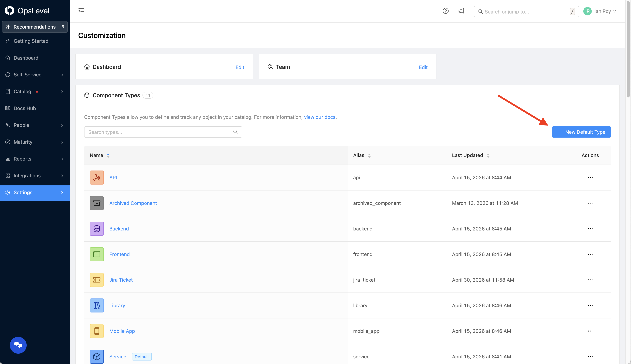This screenshot has height=364, width=631.
Task: Click the IR user avatar
Action: [x=587, y=11]
